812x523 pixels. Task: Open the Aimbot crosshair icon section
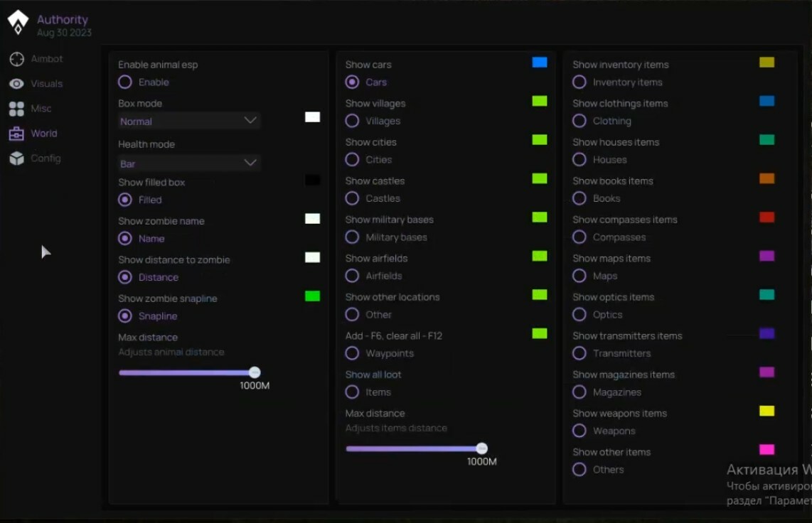coord(16,59)
